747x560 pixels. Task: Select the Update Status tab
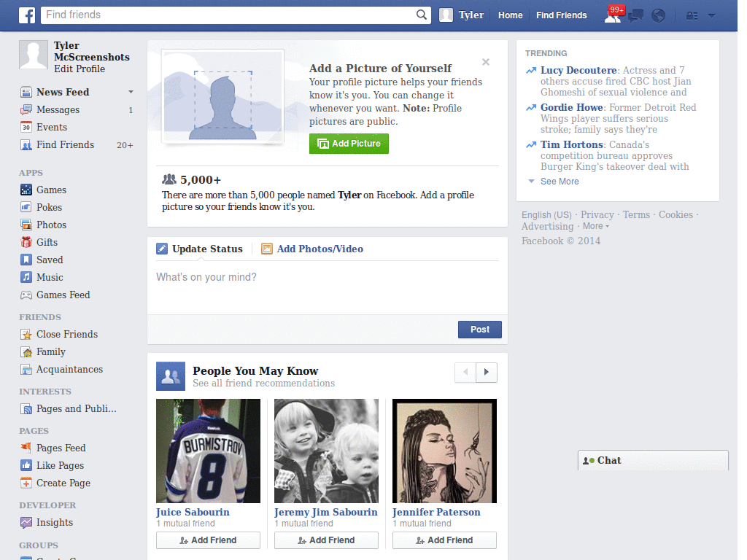click(x=199, y=249)
